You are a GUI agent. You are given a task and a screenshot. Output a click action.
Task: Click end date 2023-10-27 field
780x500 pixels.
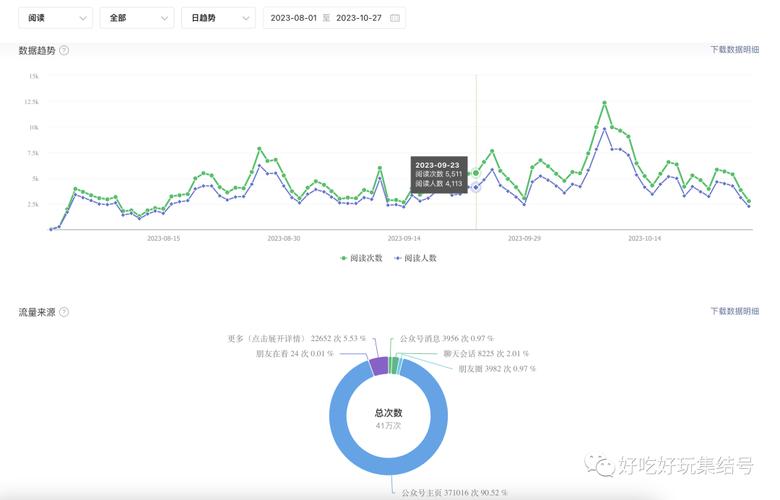point(359,18)
